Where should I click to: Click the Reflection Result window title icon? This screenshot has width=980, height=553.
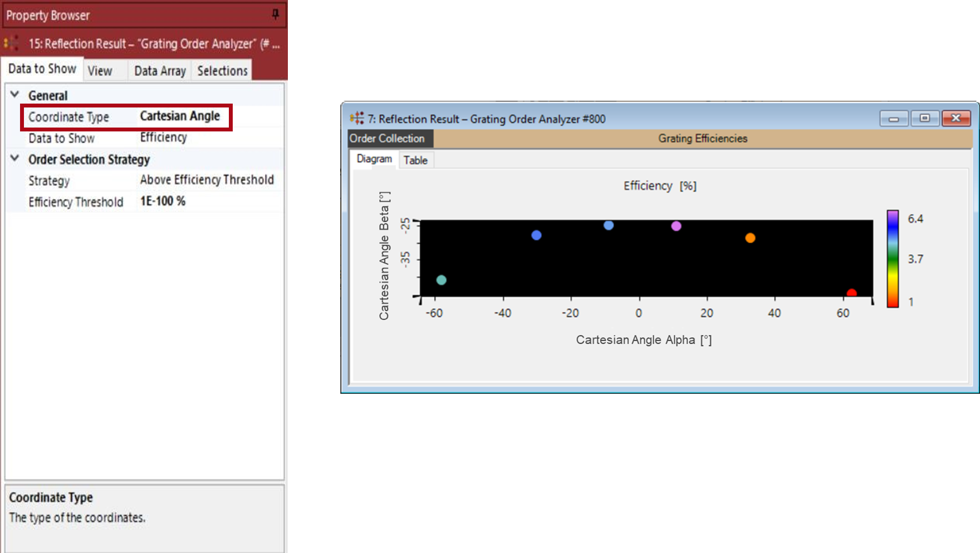point(356,119)
